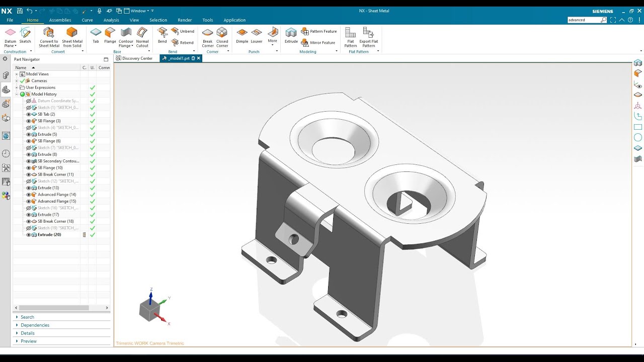Click the Extrude tool in Modeling group
The height and width of the screenshot is (362, 644).
tap(291, 36)
